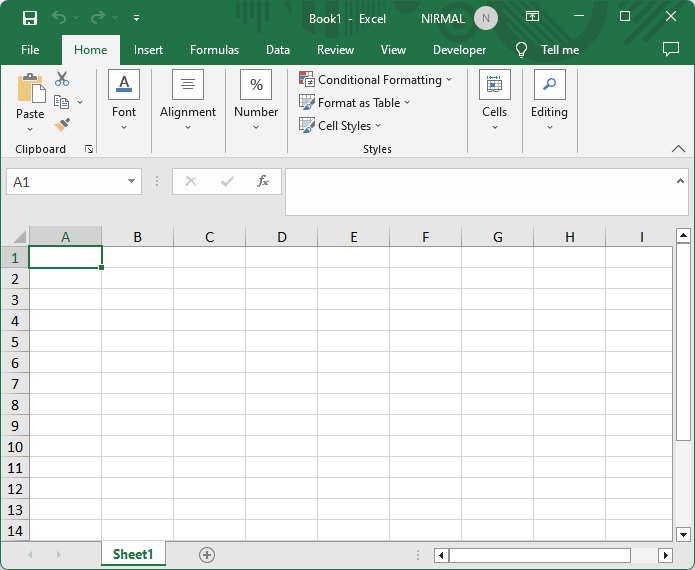Click the Redo arrow icon

point(98,18)
